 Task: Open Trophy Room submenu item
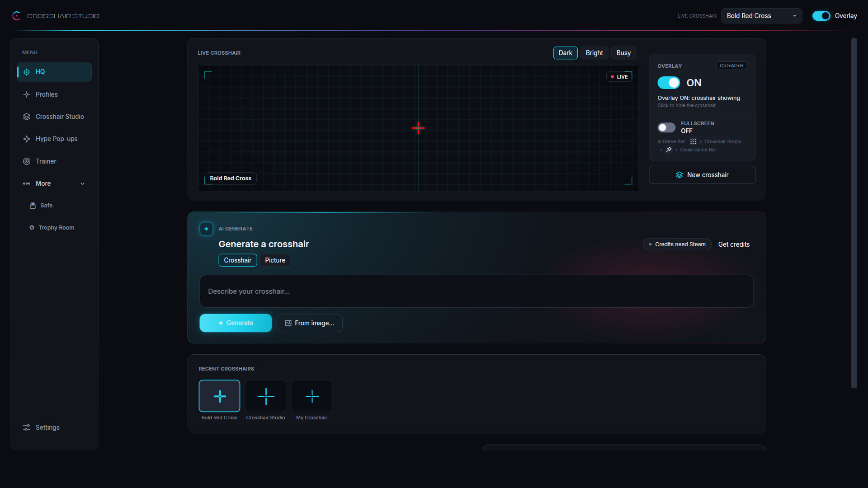[54, 228]
